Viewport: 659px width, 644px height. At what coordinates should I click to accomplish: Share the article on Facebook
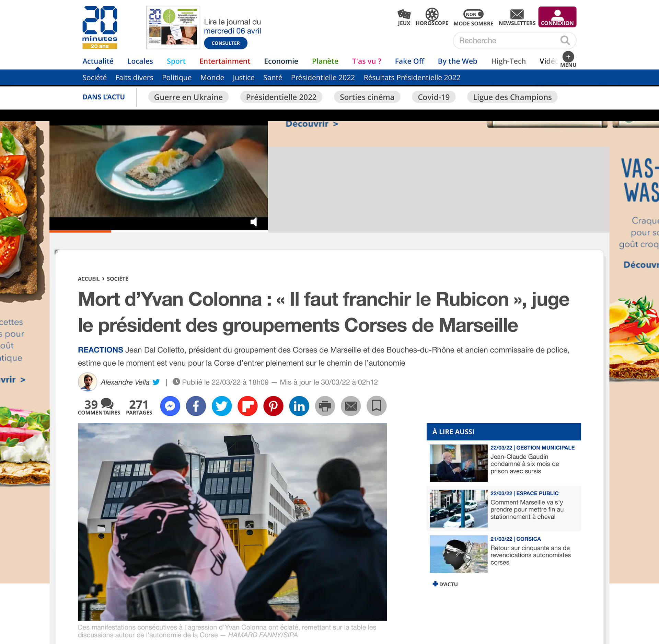click(x=196, y=406)
